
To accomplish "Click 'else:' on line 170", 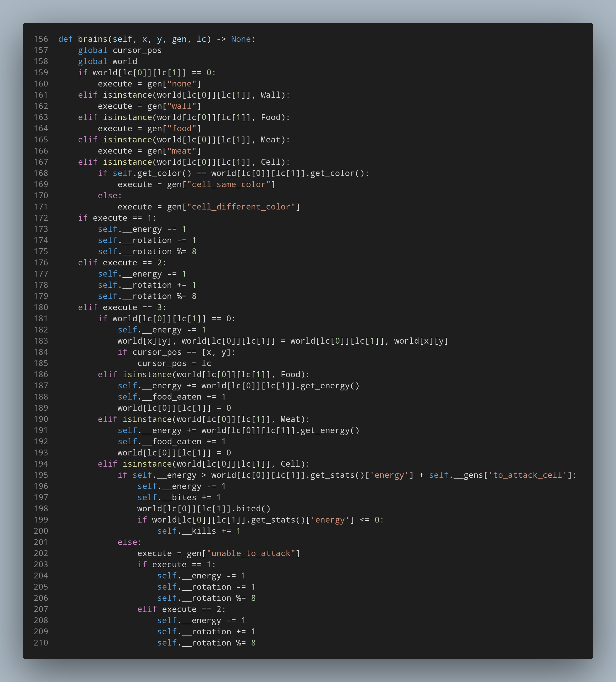I will [x=110, y=196].
